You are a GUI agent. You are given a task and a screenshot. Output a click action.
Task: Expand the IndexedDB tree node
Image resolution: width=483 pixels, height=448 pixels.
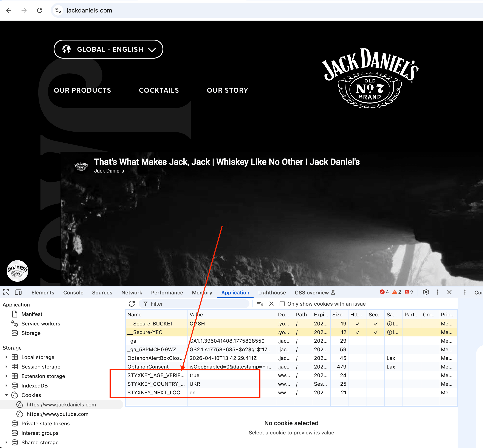point(6,386)
